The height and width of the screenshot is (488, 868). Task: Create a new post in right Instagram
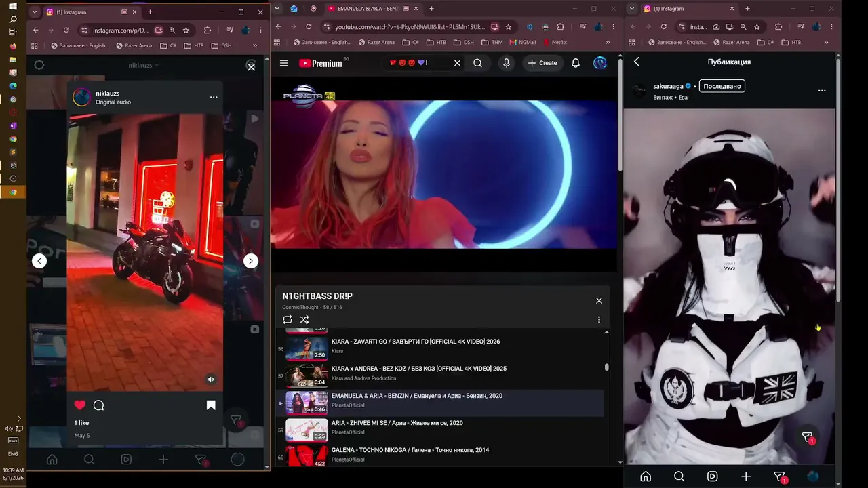click(746, 476)
